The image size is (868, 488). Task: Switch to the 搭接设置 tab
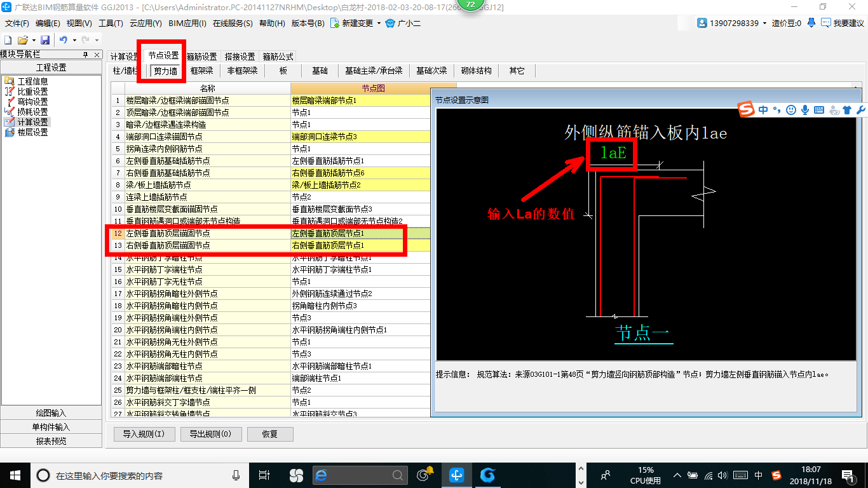coord(240,57)
